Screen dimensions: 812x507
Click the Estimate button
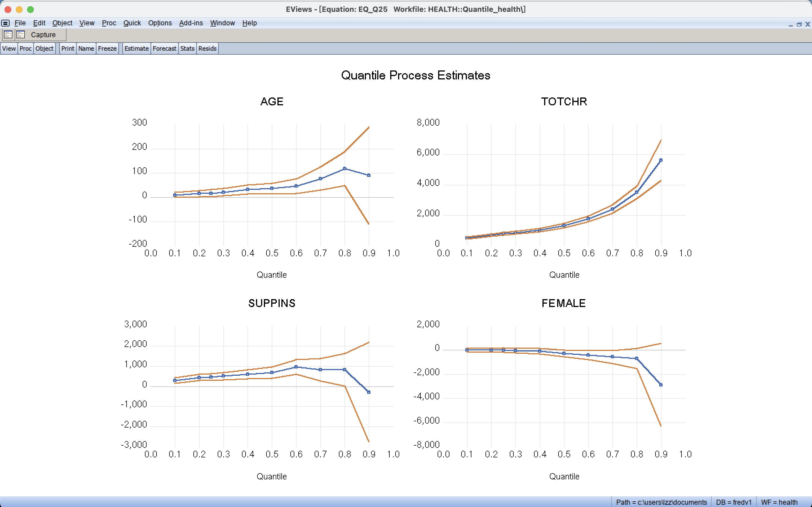[x=136, y=48]
